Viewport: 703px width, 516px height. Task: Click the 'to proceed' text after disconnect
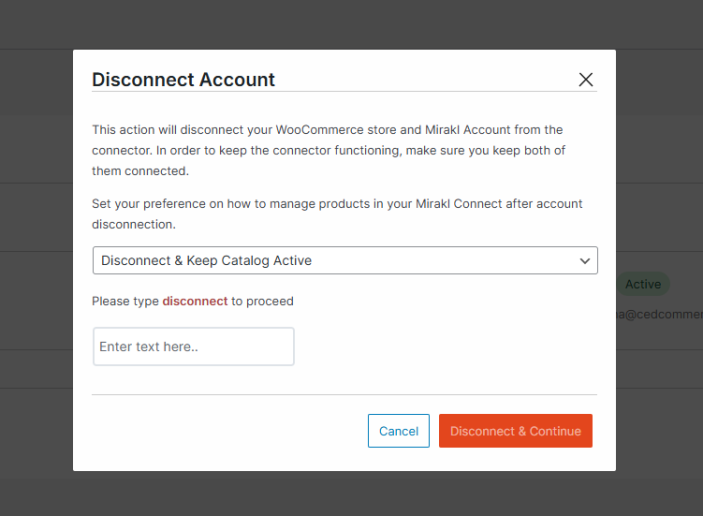click(262, 301)
